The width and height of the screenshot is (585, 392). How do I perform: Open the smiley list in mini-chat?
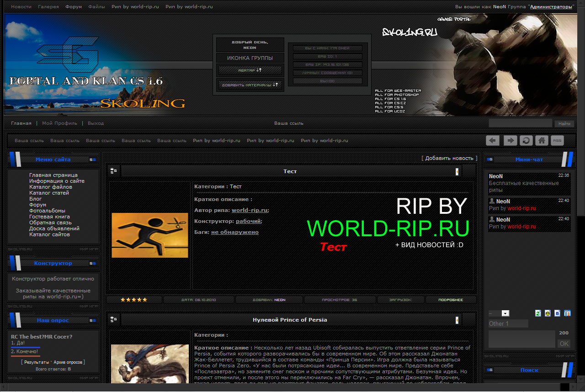[x=548, y=313]
